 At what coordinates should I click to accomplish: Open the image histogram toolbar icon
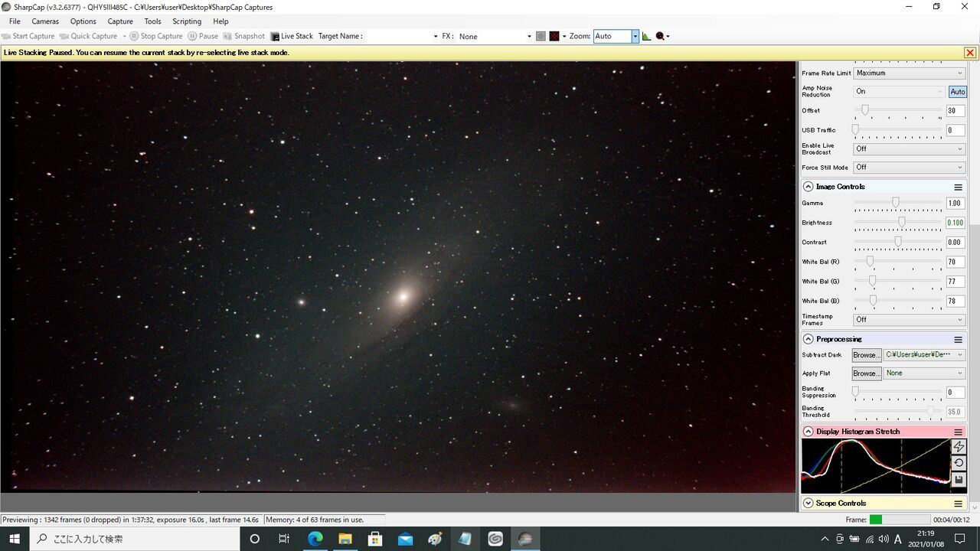(x=646, y=36)
